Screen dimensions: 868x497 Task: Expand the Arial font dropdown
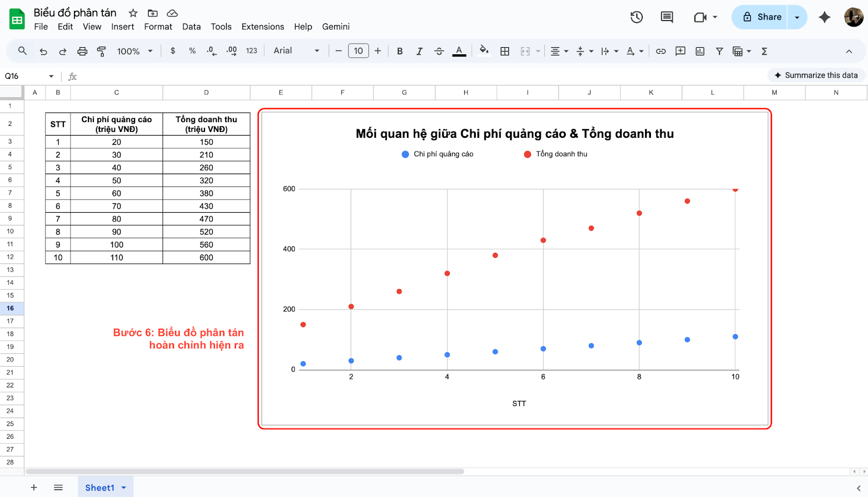coord(296,51)
